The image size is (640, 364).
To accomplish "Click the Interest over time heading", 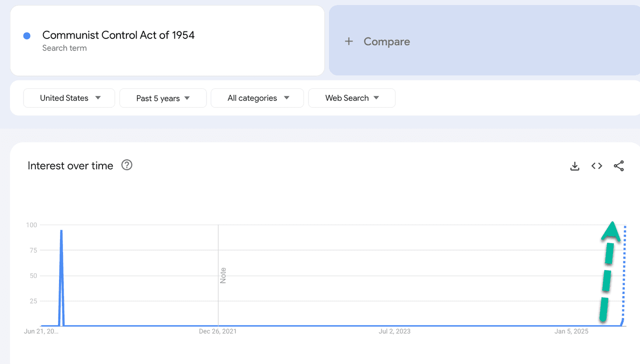I will [70, 166].
